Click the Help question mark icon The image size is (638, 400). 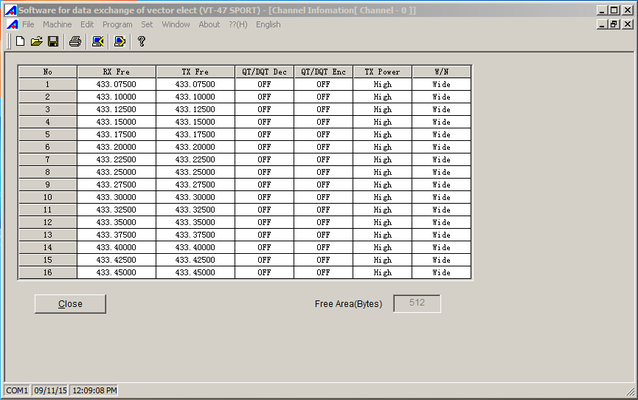point(141,41)
